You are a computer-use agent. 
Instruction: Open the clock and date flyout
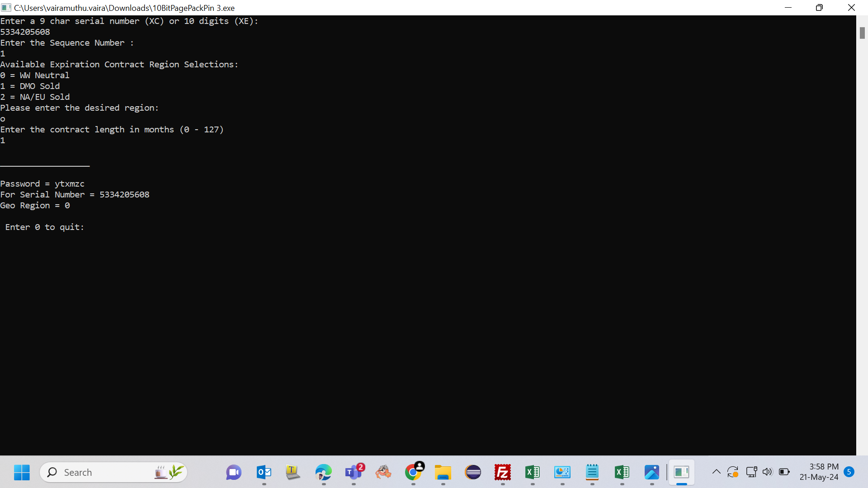pos(819,472)
